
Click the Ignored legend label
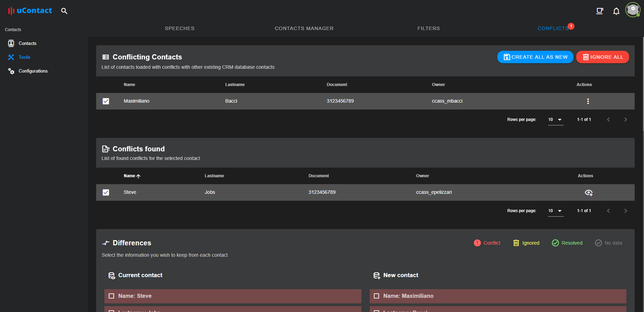tap(531, 243)
